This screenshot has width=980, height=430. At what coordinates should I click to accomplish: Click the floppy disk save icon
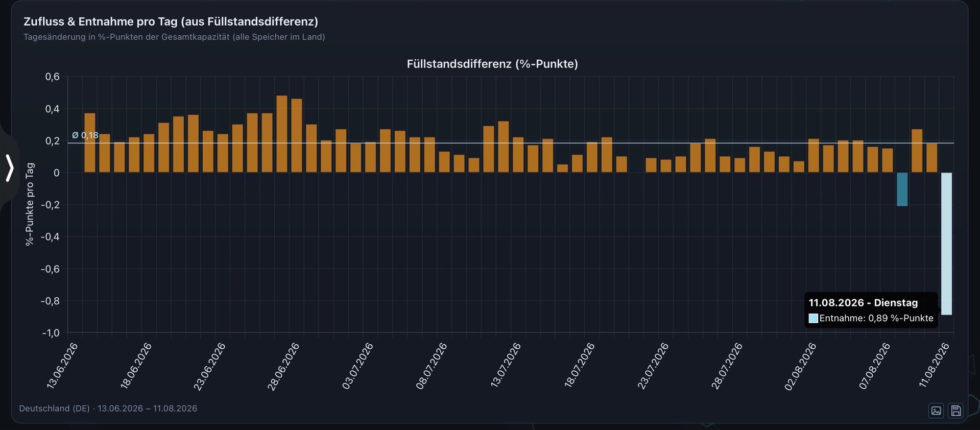point(956,411)
